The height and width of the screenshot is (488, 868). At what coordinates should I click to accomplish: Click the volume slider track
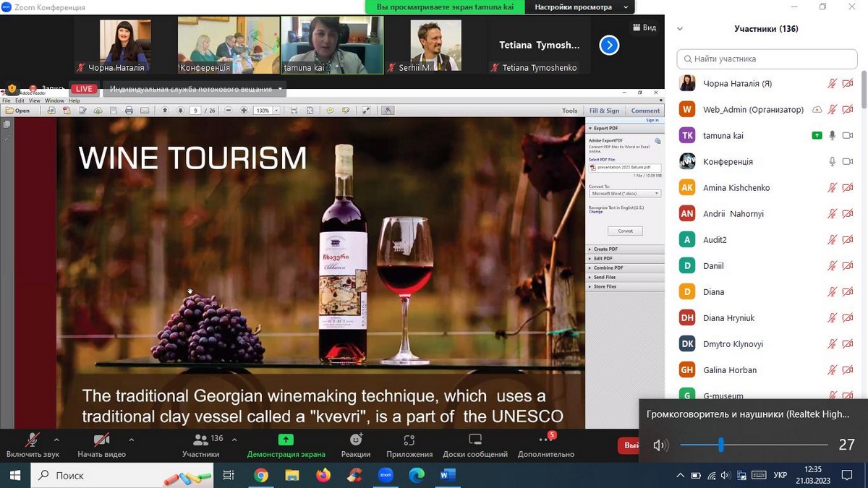774,445
